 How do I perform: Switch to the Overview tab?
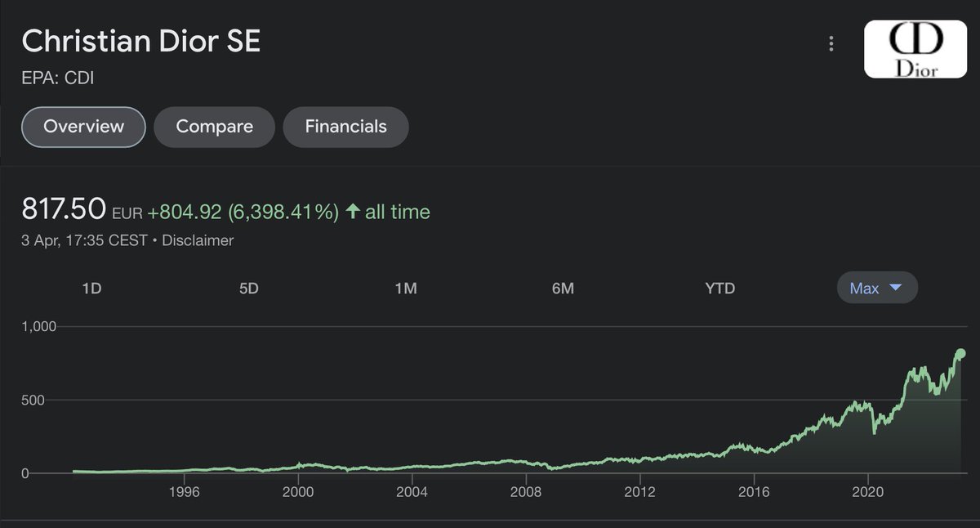[x=83, y=127]
